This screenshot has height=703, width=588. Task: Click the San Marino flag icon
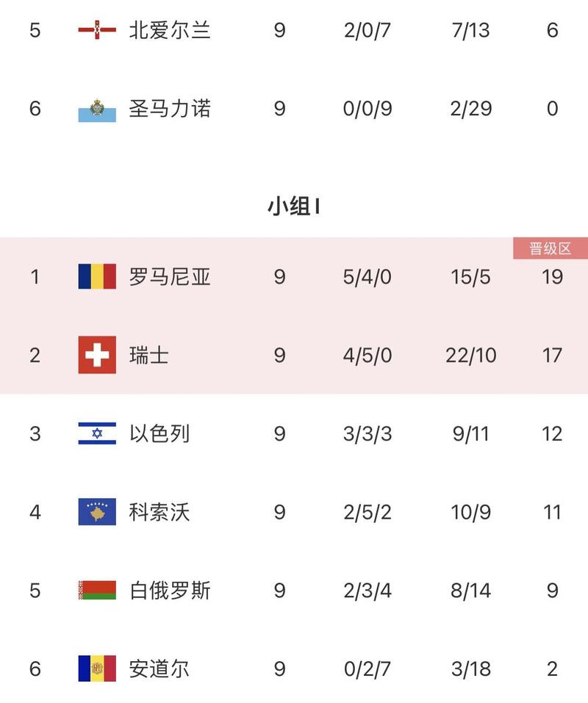[x=97, y=109]
